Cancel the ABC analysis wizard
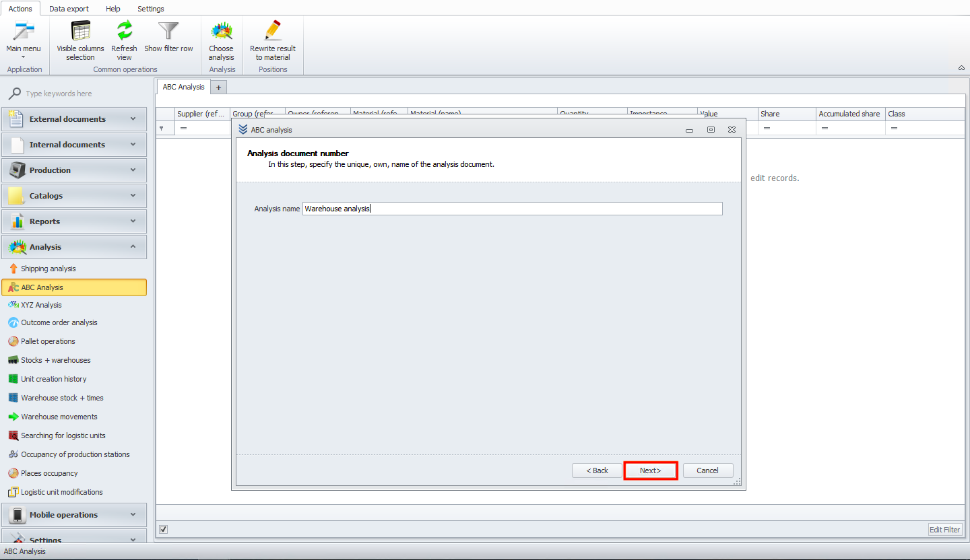This screenshot has height=560, width=970. click(x=708, y=470)
